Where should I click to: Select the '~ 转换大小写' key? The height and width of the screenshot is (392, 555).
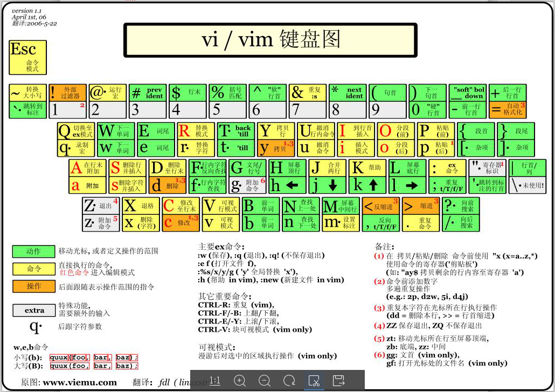click(x=27, y=93)
